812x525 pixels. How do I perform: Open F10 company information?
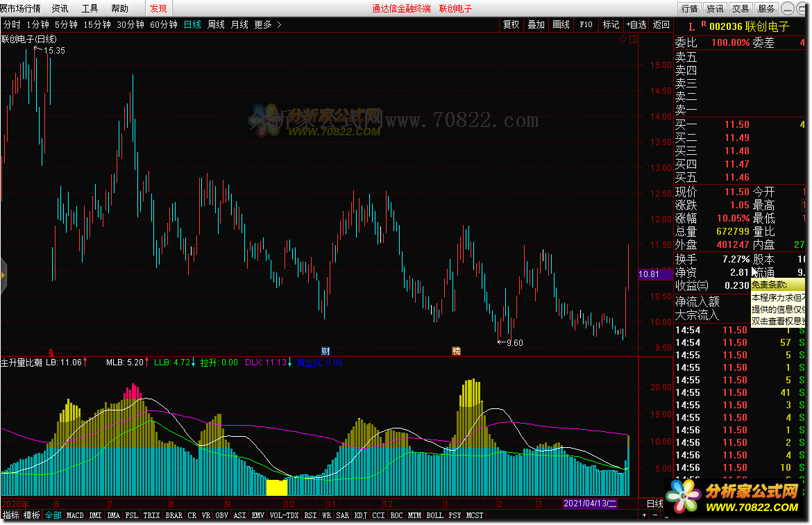[x=586, y=24]
